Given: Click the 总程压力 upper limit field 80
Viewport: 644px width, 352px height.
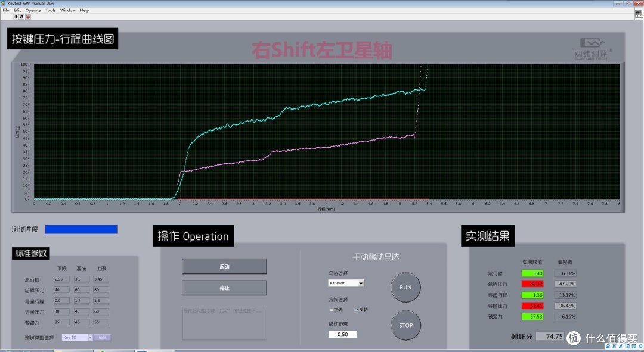Looking at the screenshot, I should (x=101, y=290).
